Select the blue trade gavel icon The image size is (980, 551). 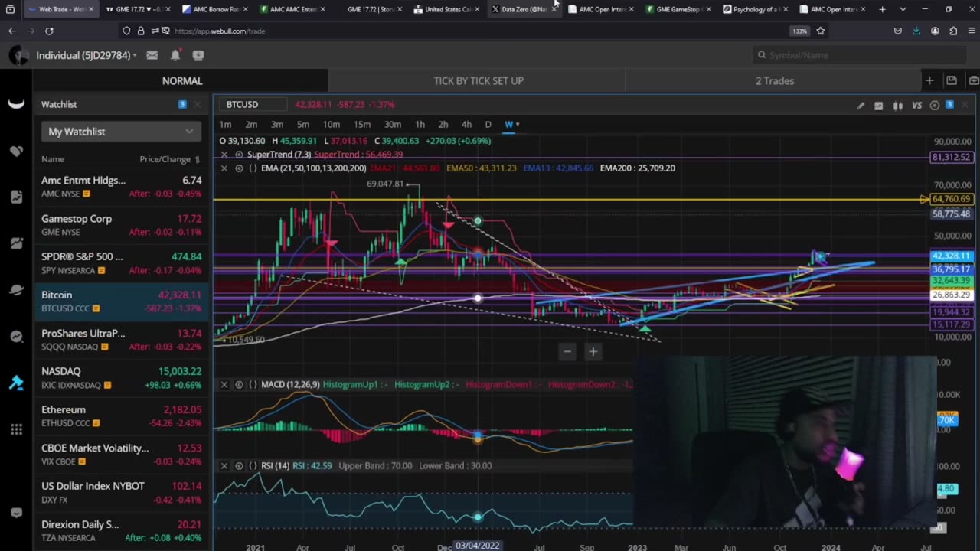pyautogui.click(x=16, y=383)
